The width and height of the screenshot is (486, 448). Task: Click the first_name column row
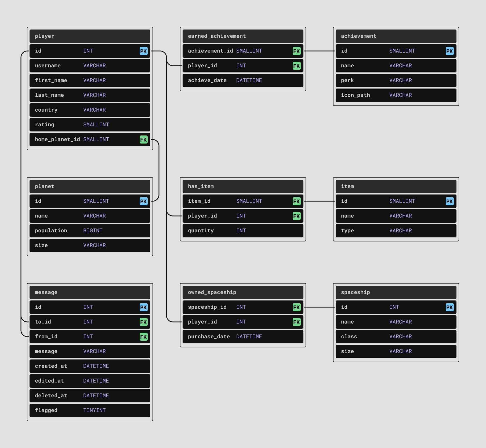[90, 80]
